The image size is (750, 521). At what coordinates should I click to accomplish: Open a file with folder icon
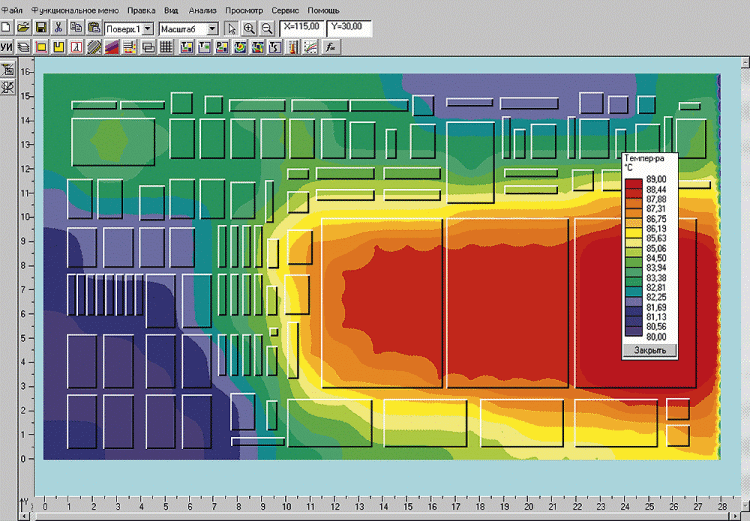23,28
